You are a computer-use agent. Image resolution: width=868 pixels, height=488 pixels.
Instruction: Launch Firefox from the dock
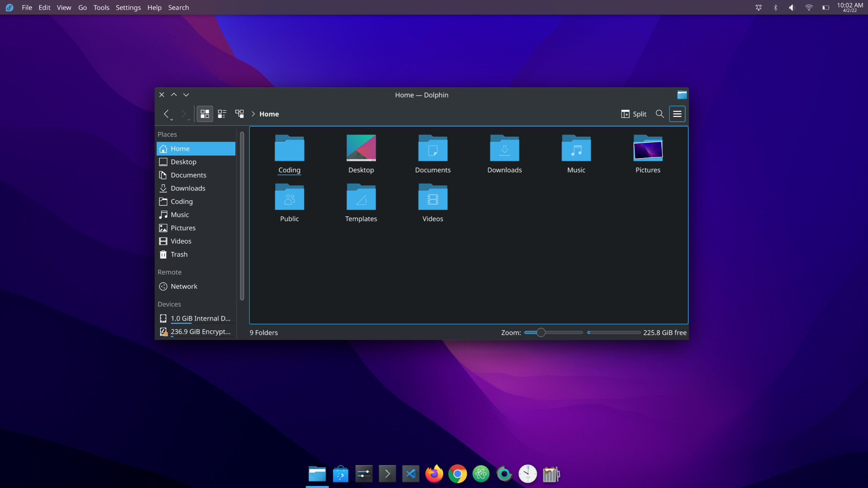(434, 474)
